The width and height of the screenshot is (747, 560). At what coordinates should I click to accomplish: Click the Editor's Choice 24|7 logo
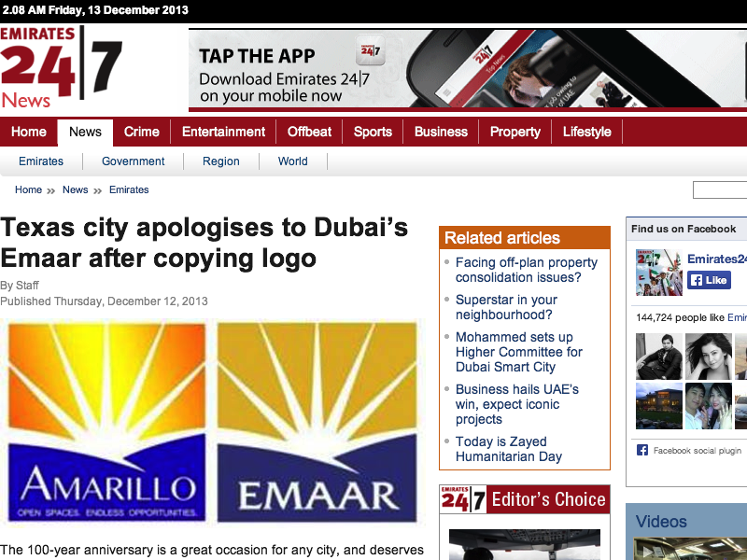point(463,499)
